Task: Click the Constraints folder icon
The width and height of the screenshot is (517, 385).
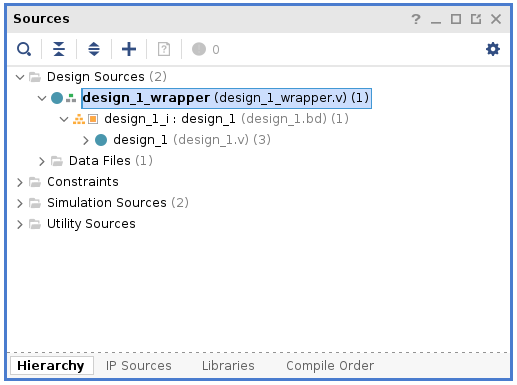Action: click(x=35, y=182)
